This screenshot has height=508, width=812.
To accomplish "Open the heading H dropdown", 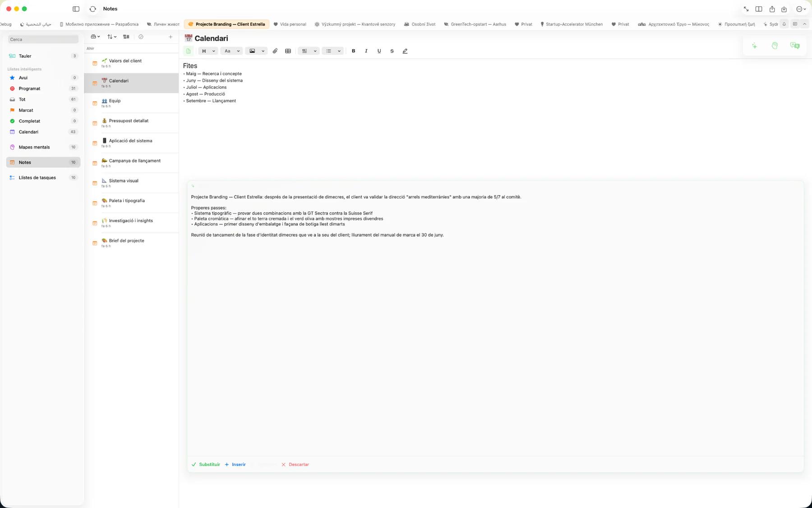I will [x=208, y=51].
